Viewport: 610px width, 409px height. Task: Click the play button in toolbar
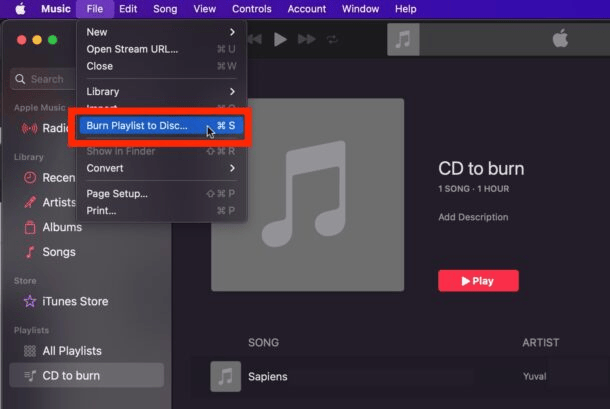click(280, 39)
